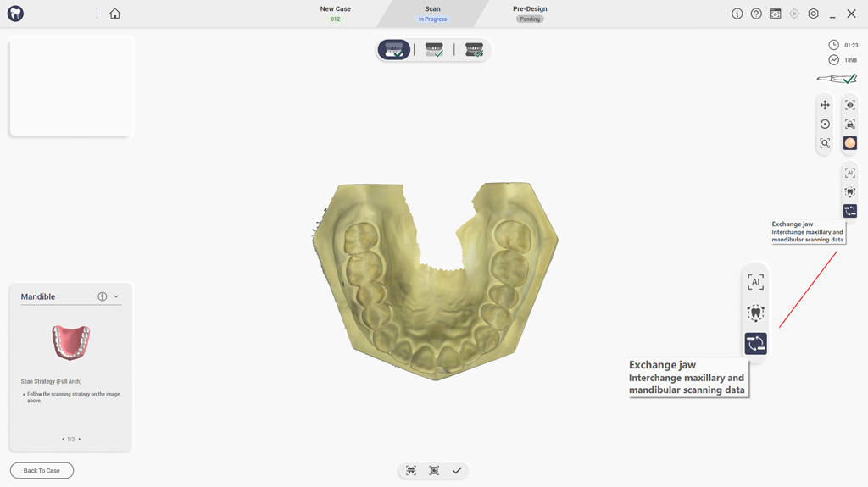The height and width of the screenshot is (487, 868).
Task: Click the Back To Case button
Action: (x=42, y=470)
